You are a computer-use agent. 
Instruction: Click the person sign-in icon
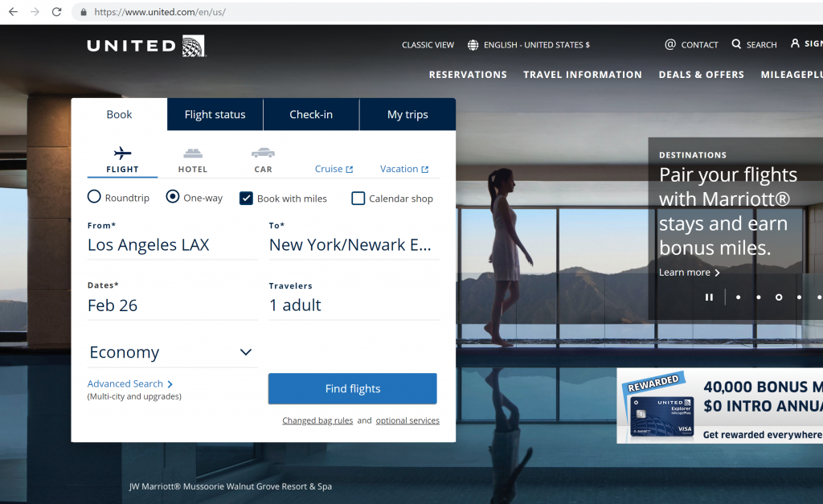[795, 43]
